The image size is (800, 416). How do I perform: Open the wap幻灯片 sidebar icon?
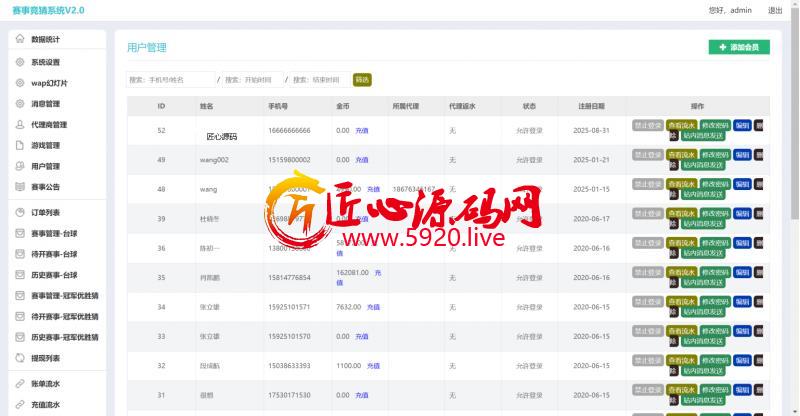(20, 83)
